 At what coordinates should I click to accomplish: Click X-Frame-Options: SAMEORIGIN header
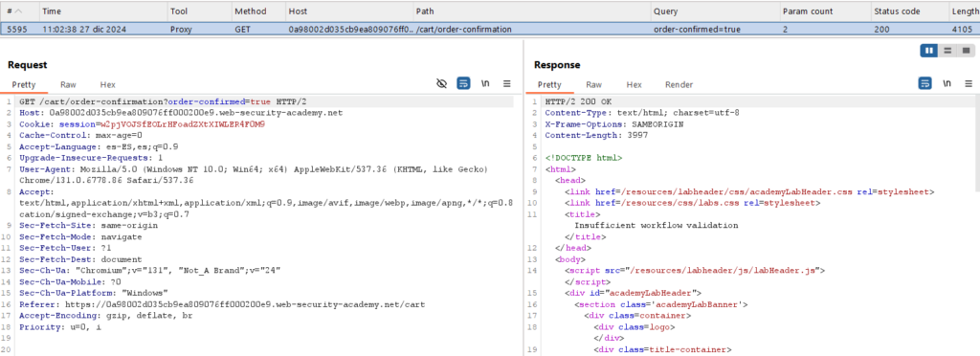613,124
